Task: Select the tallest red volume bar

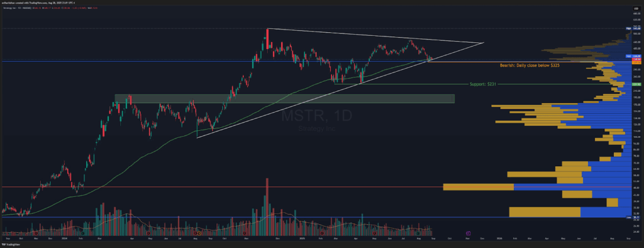Action: click(267, 208)
